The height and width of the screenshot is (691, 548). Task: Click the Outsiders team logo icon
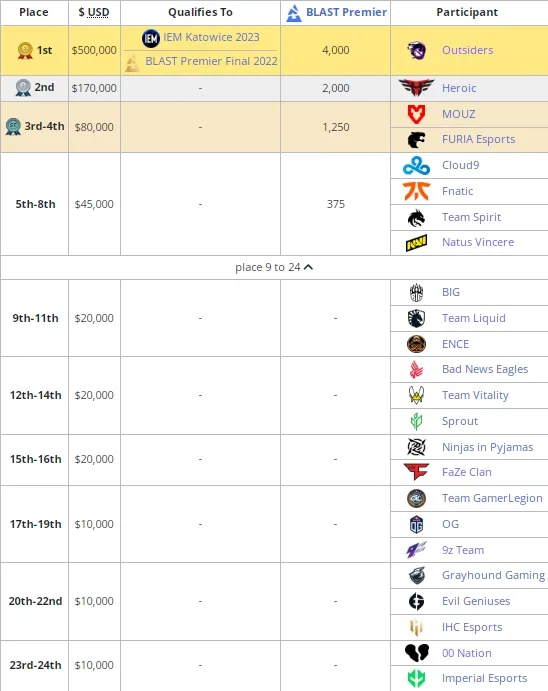416,50
